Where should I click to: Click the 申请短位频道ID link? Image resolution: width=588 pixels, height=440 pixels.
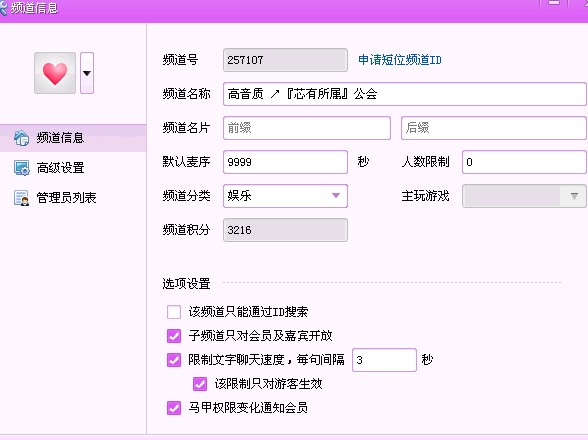tap(400, 60)
